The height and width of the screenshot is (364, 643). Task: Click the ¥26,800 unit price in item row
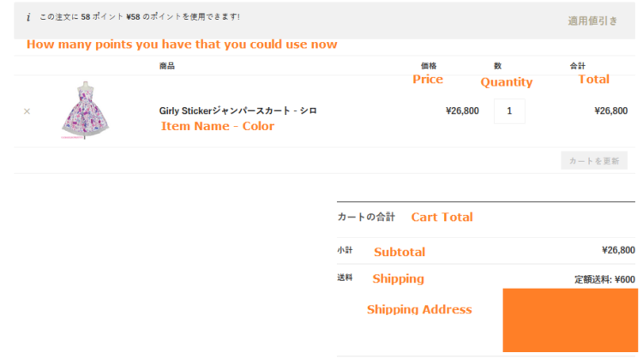[x=462, y=110]
